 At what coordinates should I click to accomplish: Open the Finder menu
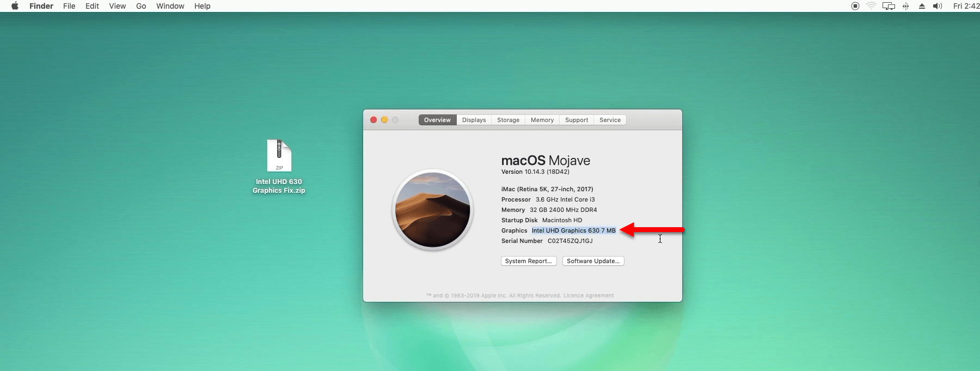coord(41,6)
